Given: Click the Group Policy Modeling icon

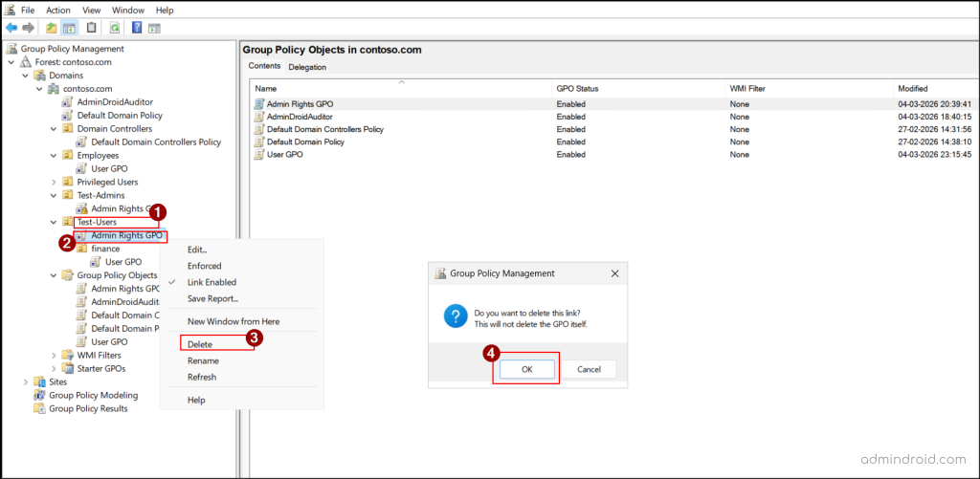Looking at the screenshot, I should [x=39, y=395].
